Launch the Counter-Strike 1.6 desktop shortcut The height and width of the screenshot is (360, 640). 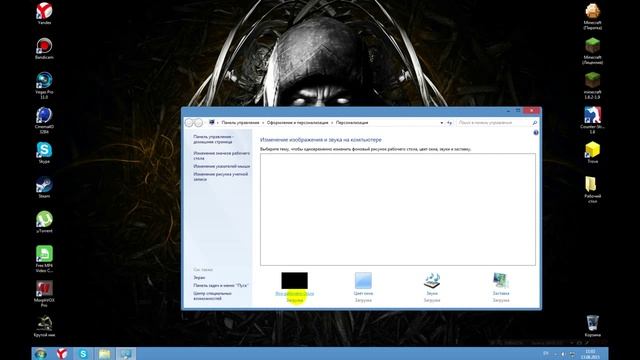tap(593, 120)
